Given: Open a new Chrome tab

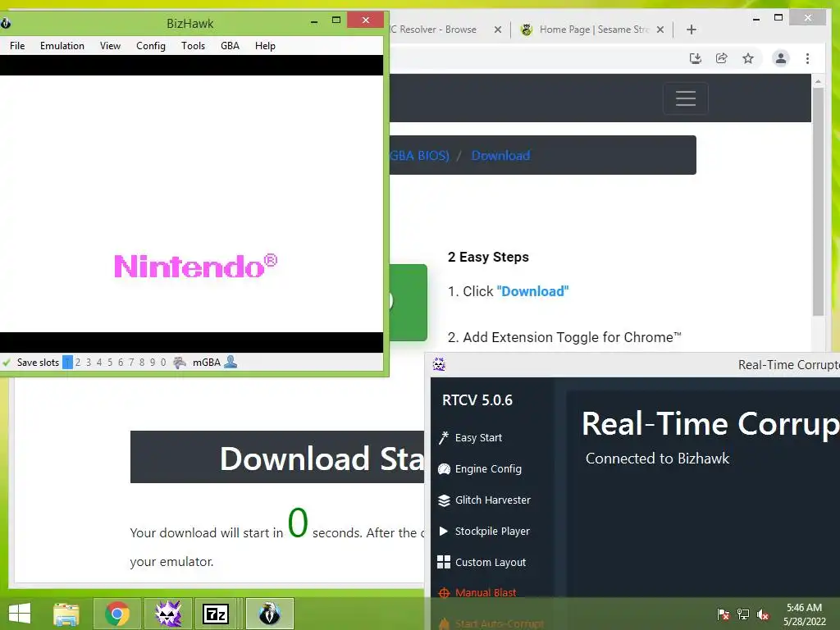Looking at the screenshot, I should point(691,30).
